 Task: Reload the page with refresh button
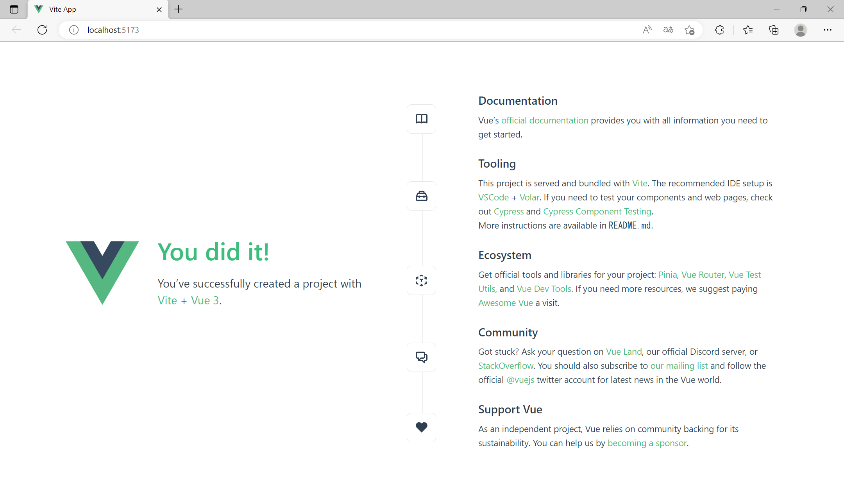[x=42, y=30]
